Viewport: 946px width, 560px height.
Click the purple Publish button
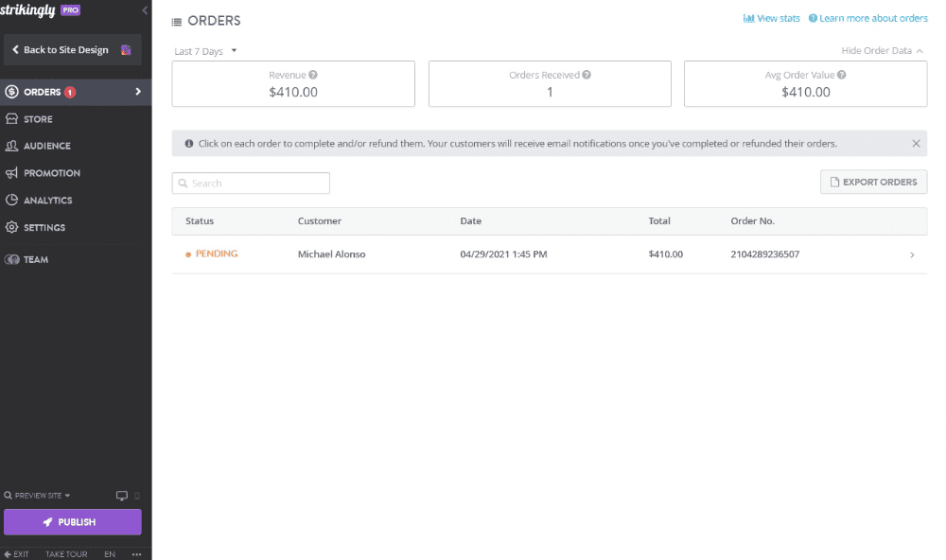(x=73, y=522)
